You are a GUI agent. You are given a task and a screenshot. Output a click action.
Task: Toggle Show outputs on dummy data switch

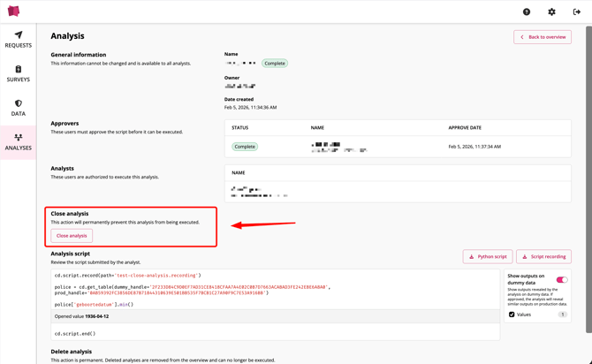point(561,280)
